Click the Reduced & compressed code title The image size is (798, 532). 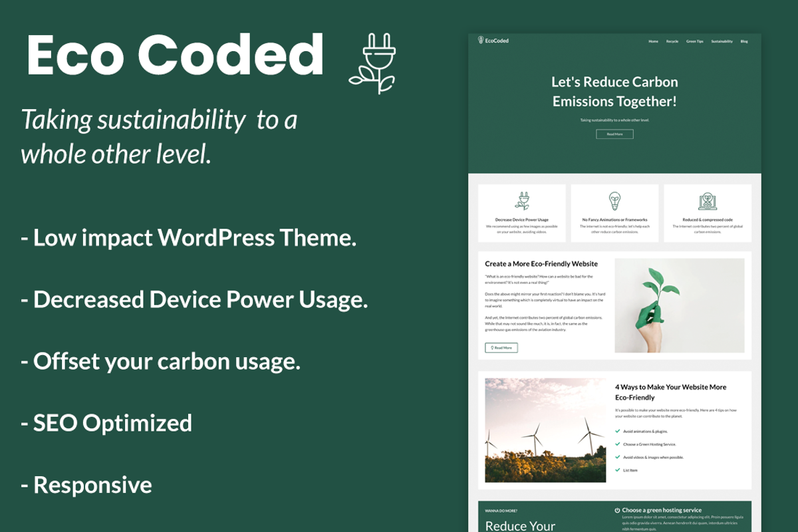[708, 219]
